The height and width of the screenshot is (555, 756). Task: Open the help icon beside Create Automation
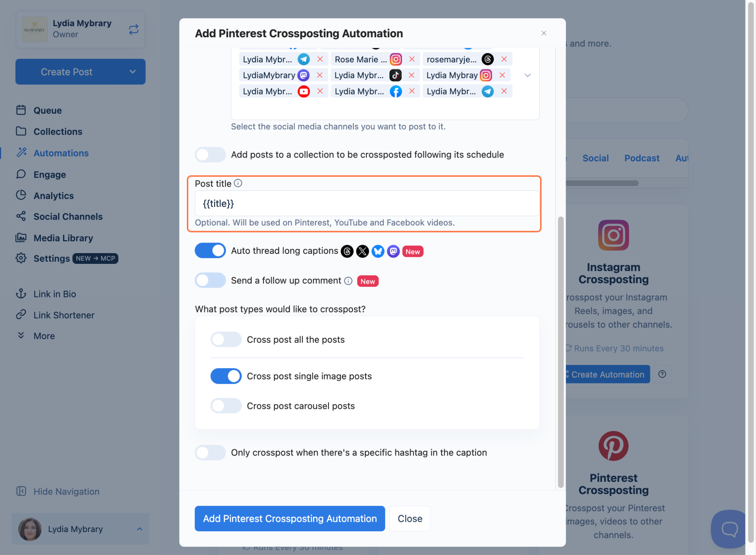[662, 374]
